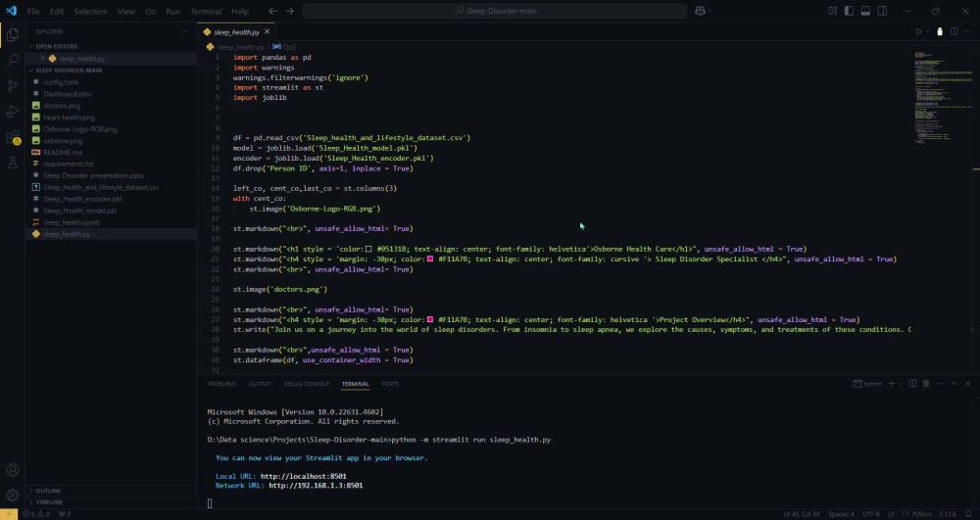Open the View menu

click(x=125, y=11)
